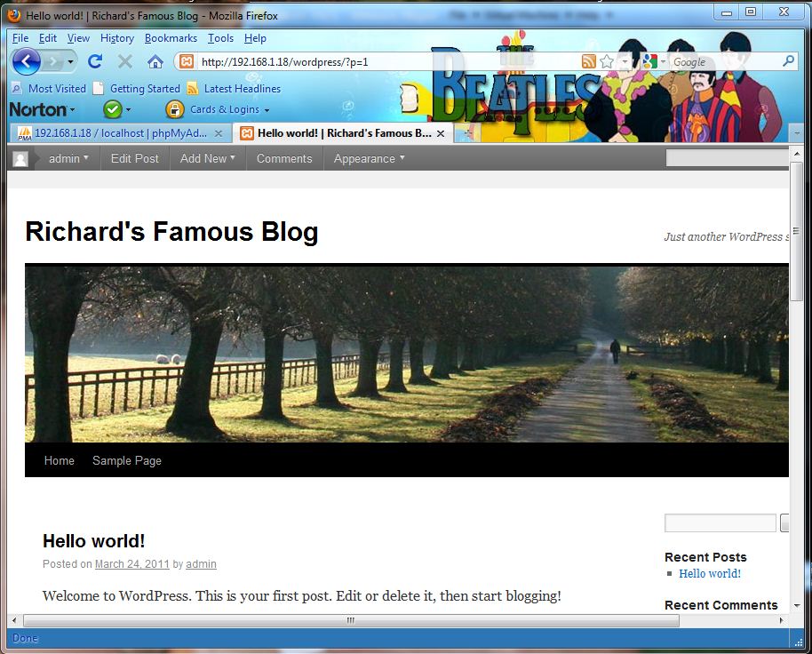Go back with the Firefox back arrow

(x=27, y=61)
